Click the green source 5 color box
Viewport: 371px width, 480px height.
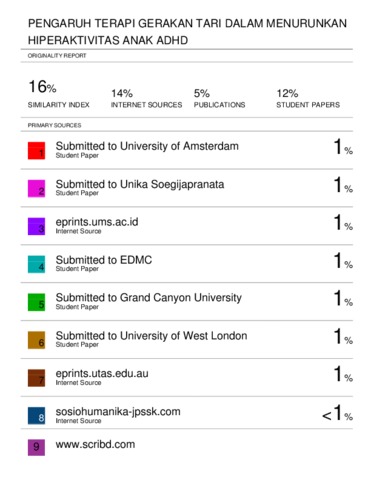point(36,302)
